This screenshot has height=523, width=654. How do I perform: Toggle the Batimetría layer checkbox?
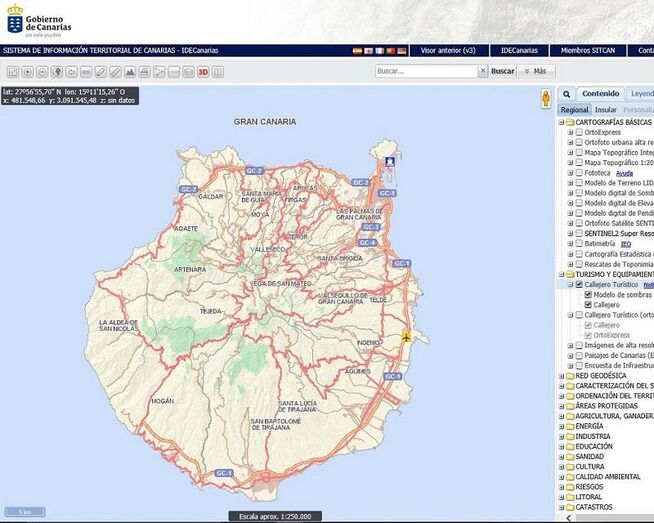point(579,243)
